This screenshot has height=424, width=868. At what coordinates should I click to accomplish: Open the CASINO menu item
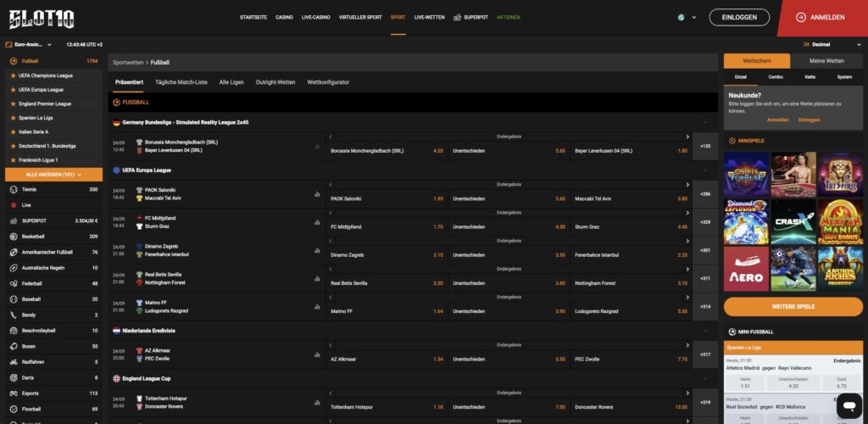[284, 17]
